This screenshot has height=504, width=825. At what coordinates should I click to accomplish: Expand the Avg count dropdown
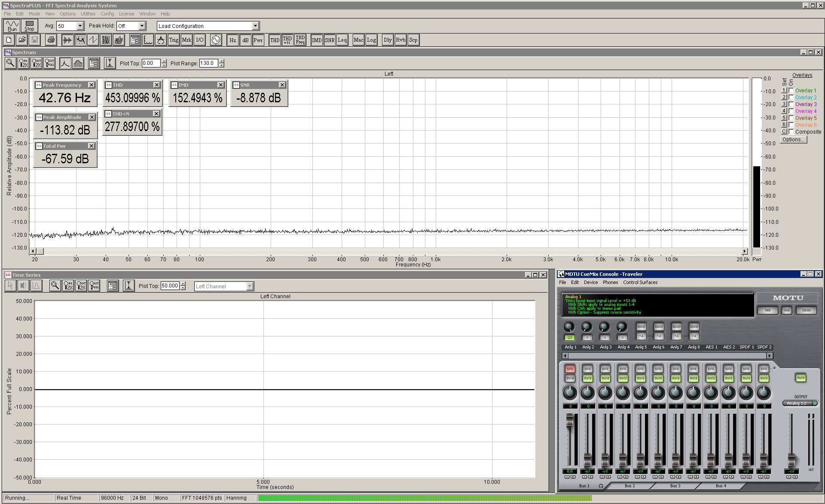(80, 26)
